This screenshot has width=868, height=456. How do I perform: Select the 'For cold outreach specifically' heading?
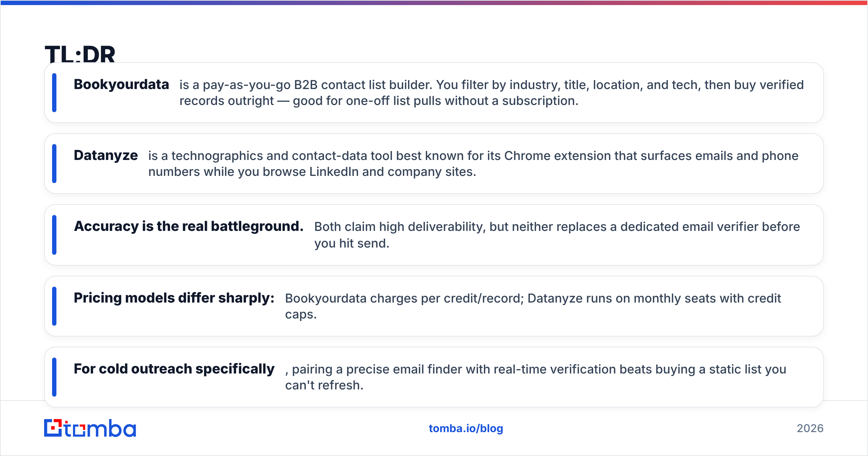(x=174, y=369)
